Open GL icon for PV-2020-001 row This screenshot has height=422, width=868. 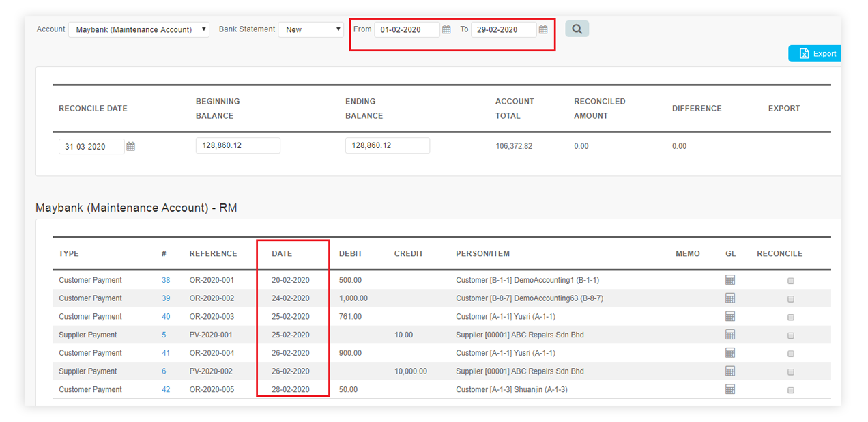[x=730, y=335]
